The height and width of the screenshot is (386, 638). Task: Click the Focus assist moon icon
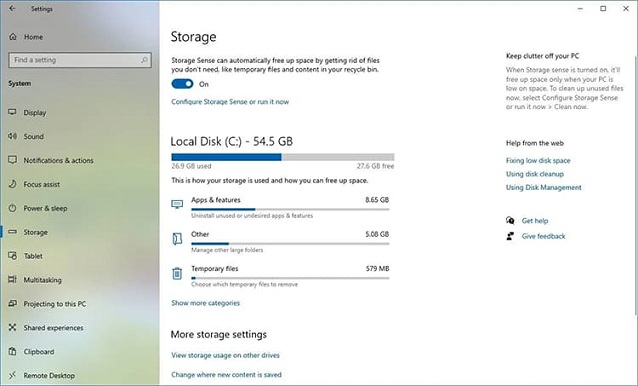tap(13, 184)
